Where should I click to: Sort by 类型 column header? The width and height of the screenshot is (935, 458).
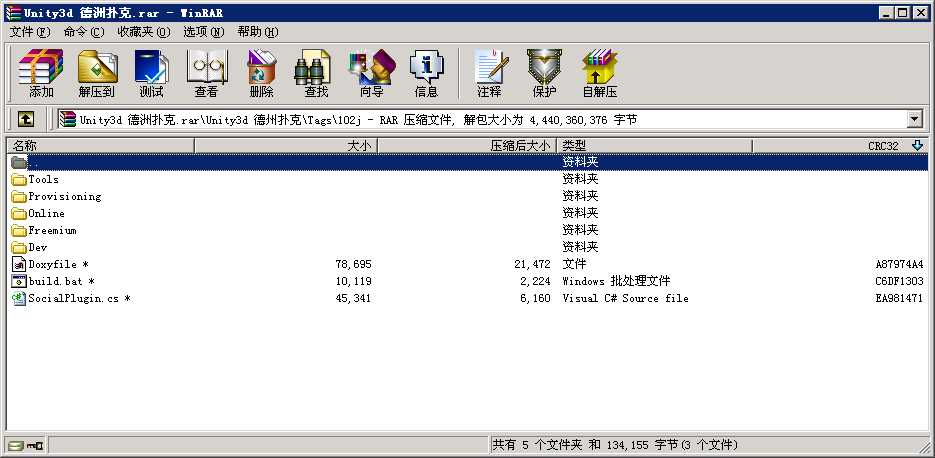click(655, 146)
